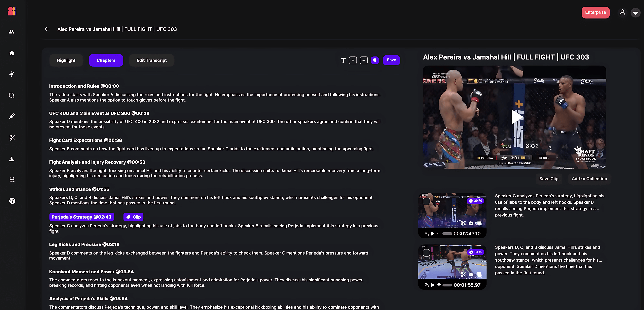Image resolution: width=644 pixels, height=310 pixels.
Task: Expand the account dropdown arrow
Action: pyautogui.click(x=635, y=12)
